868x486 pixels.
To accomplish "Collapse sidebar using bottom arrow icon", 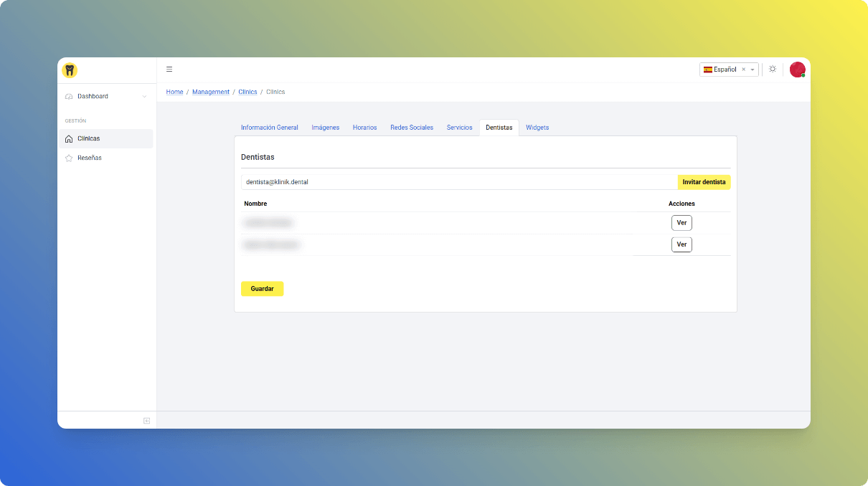I will tap(146, 421).
